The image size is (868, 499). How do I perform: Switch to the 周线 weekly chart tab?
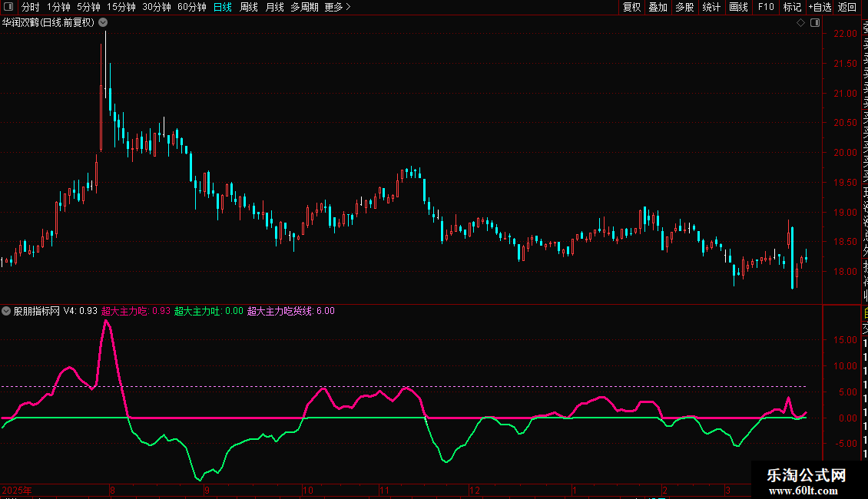[x=249, y=7]
